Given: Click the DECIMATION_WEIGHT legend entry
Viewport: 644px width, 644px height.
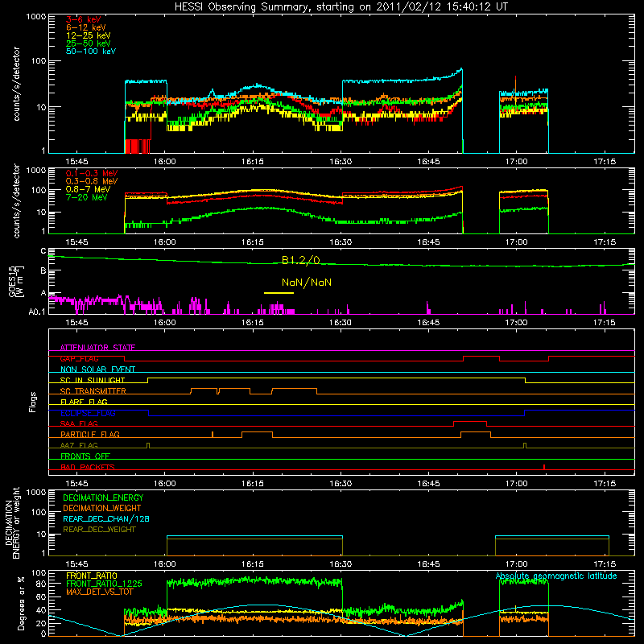Looking at the screenshot, I should coord(102,508).
